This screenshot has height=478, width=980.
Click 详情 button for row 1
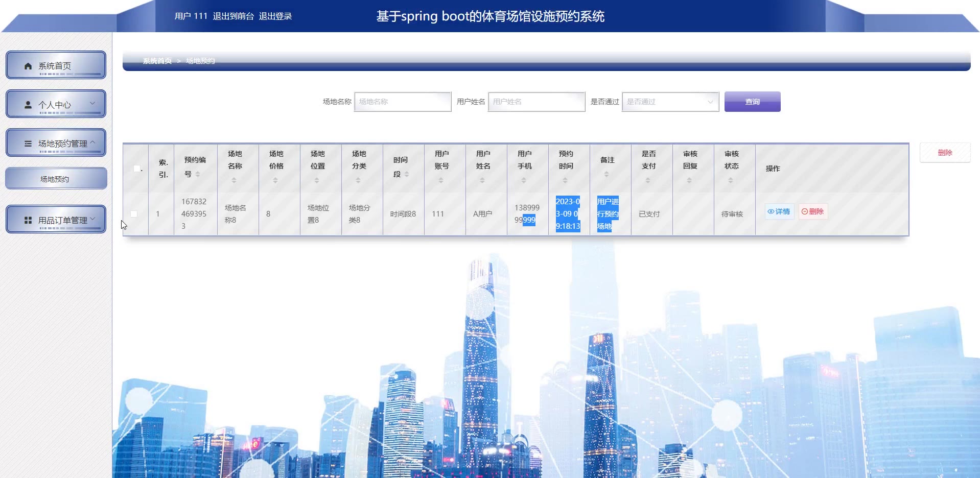click(x=779, y=211)
